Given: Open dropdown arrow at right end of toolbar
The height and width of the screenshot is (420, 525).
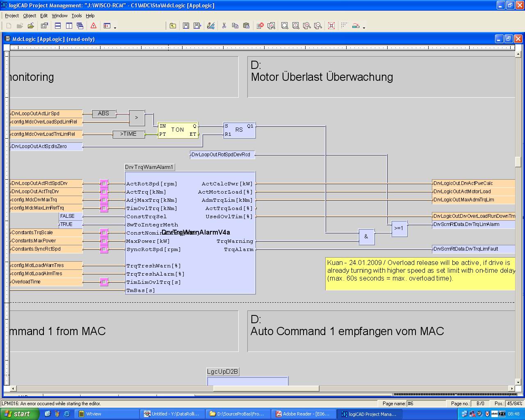Looking at the screenshot, I should pyautogui.click(x=364, y=27).
